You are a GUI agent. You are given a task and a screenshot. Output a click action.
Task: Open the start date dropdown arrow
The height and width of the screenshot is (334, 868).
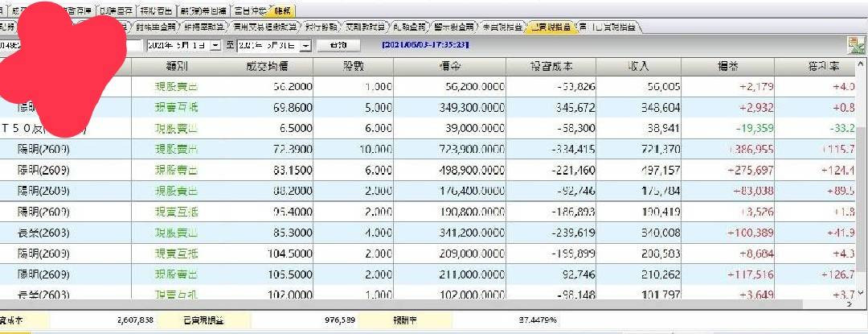click(216, 45)
